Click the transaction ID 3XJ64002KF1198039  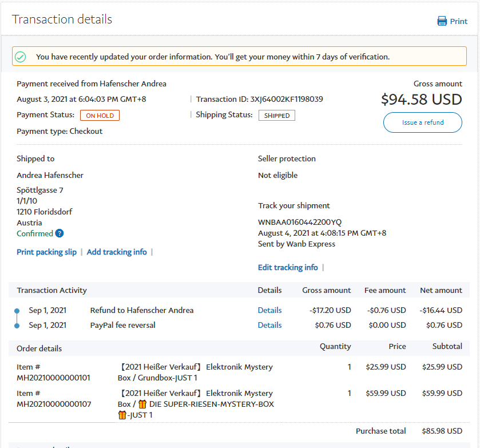coord(287,99)
